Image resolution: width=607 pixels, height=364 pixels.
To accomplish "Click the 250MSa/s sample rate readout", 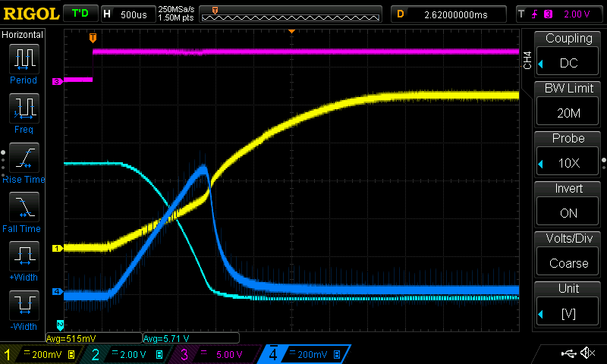I will (x=176, y=9).
